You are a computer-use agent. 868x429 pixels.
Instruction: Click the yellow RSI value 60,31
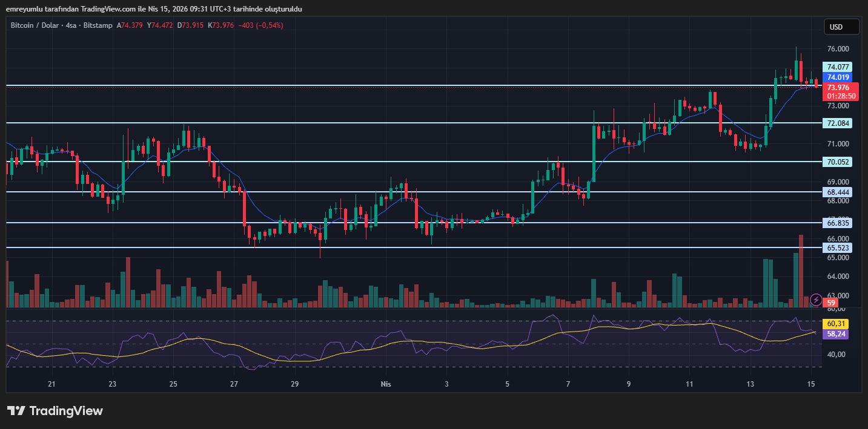tap(837, 324)
